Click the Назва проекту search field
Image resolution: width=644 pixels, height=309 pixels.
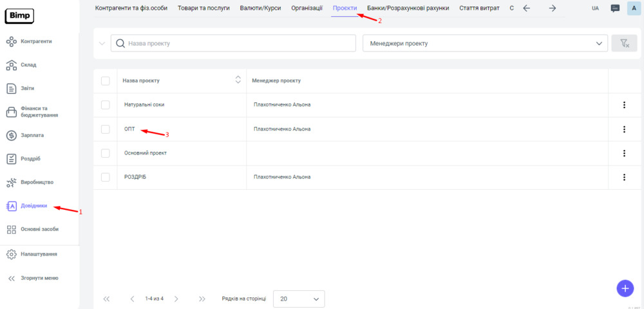tap(238, 43)
